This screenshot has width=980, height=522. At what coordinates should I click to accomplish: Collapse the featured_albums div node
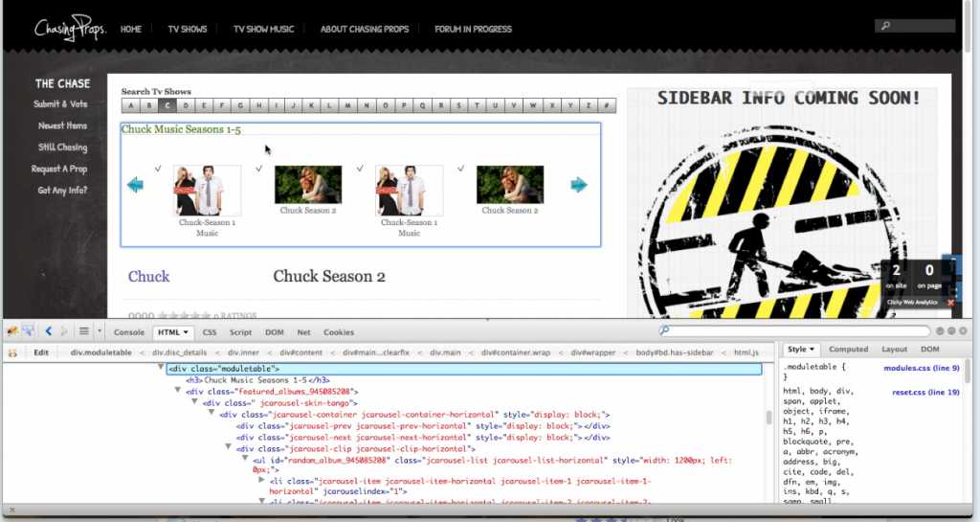[x=178, y=391]
